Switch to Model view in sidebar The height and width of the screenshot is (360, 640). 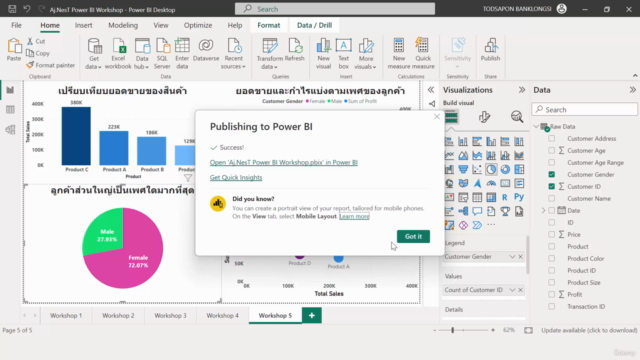[10, 130]
